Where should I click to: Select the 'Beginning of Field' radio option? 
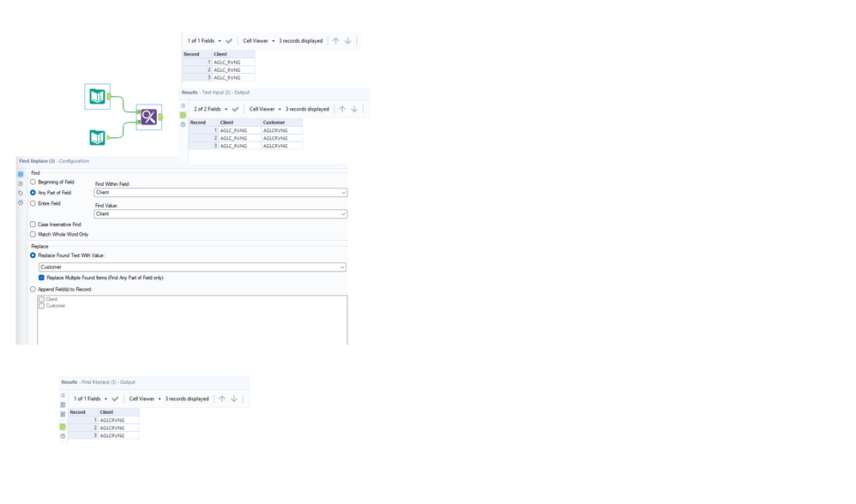pyautogui.click(x=33, y=182)
